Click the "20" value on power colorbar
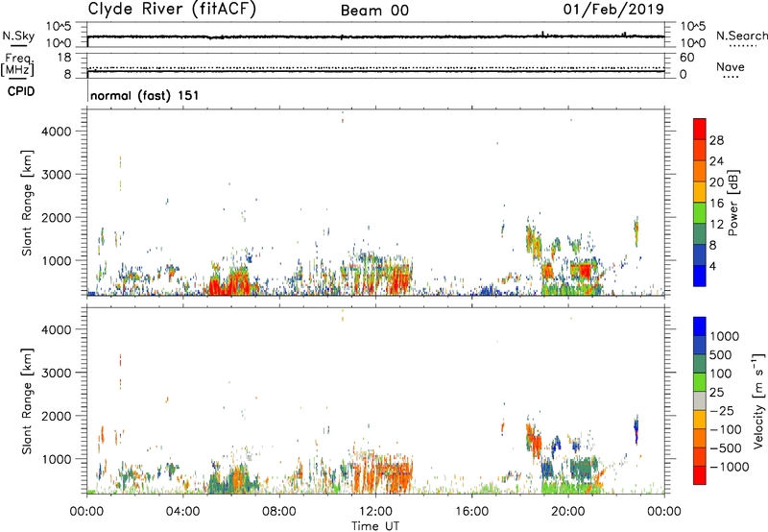 coord(716,182)
